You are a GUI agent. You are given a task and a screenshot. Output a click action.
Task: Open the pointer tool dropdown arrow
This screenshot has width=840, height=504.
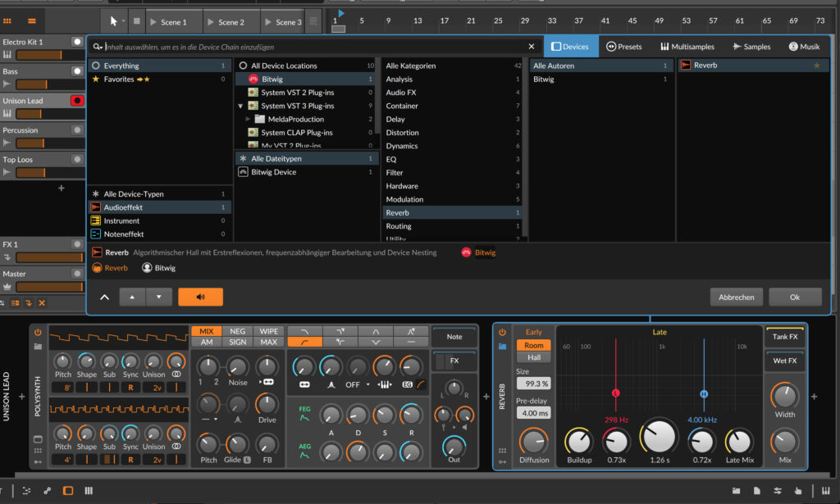123,21
